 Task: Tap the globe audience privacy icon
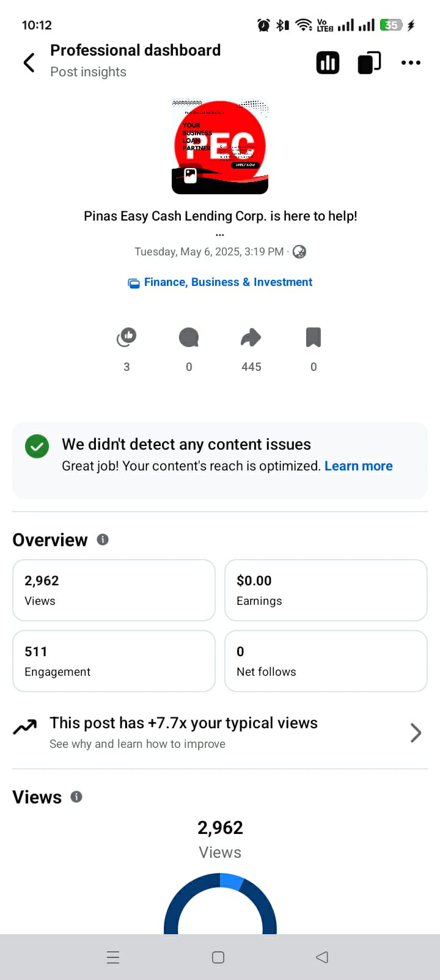tap(299, 252)
